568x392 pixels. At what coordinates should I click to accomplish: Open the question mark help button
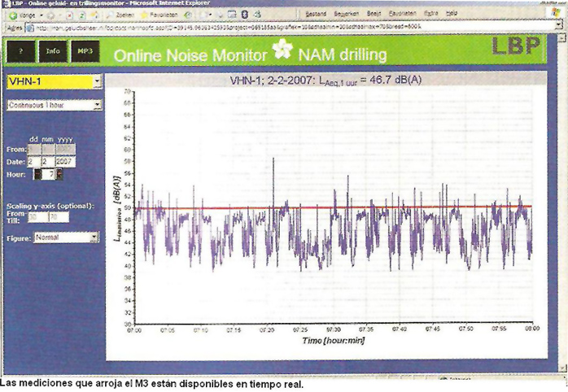tap(20, 51)
